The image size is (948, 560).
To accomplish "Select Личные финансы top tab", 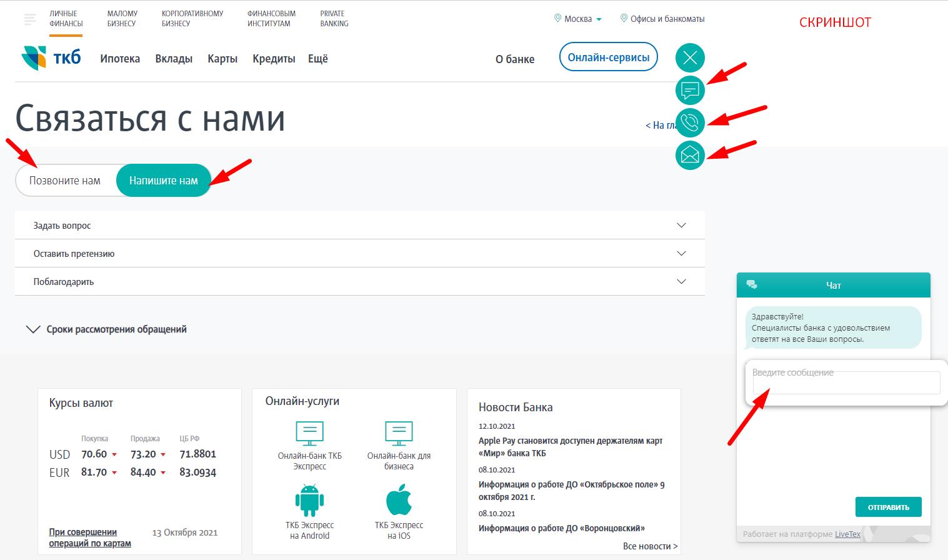I will 66,19.
